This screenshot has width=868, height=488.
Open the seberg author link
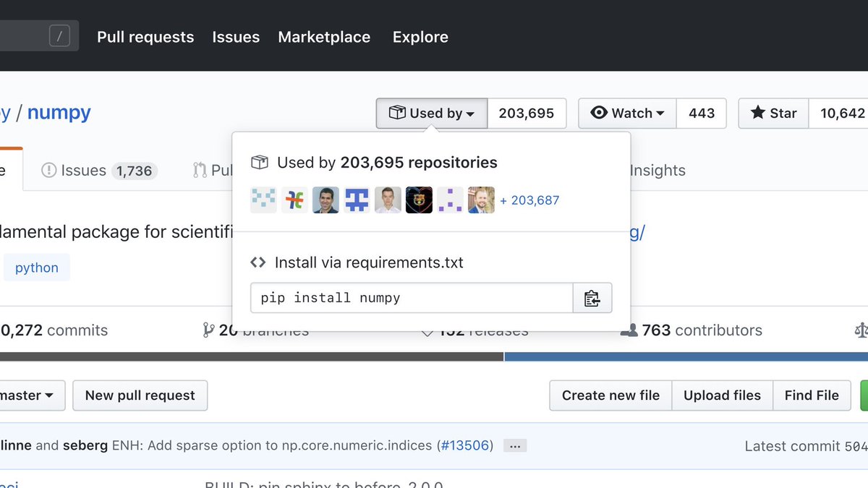85,445
